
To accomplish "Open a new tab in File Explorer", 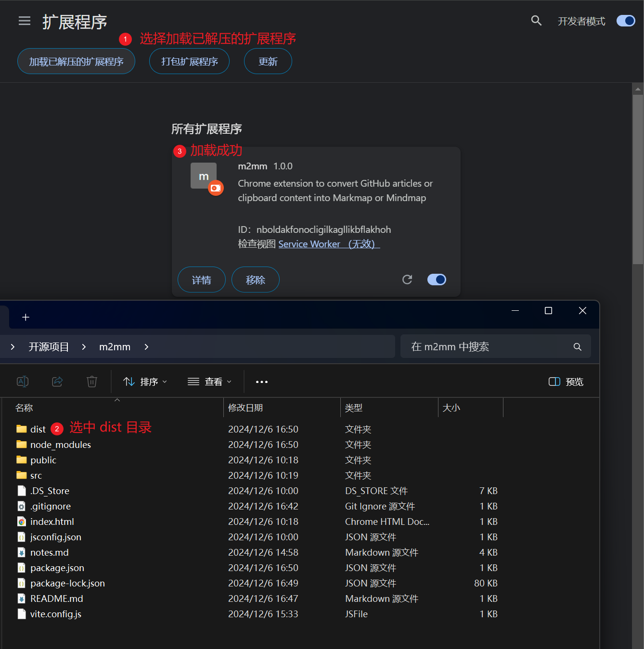I will [26, 317].
